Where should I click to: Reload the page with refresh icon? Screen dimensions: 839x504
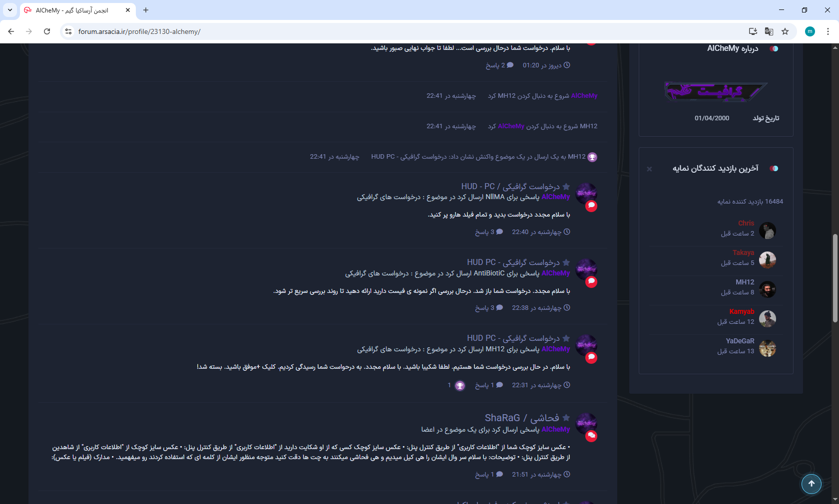pyautogui.click(x=47, y=31)
